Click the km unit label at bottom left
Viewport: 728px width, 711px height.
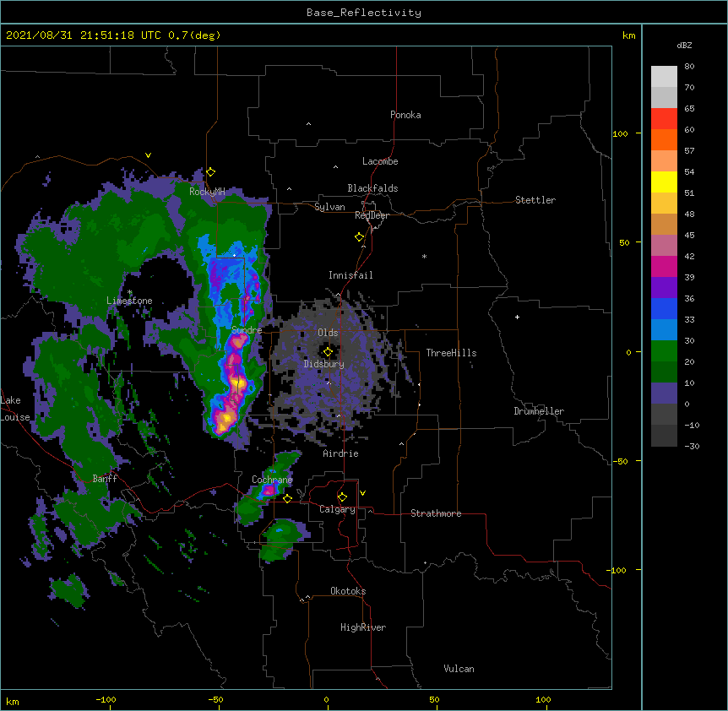pos(13,701)
